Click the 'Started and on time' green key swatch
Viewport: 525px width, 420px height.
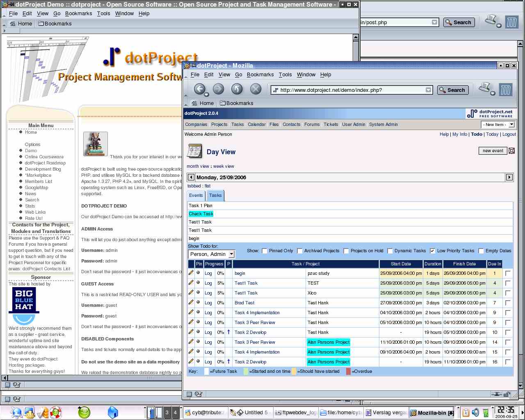pos(246,372)
